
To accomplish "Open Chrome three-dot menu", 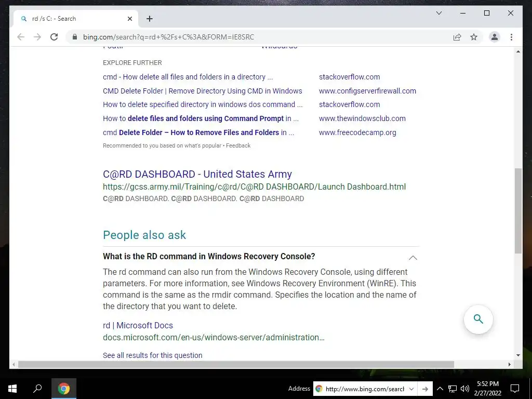I will [x=511, y=37].
